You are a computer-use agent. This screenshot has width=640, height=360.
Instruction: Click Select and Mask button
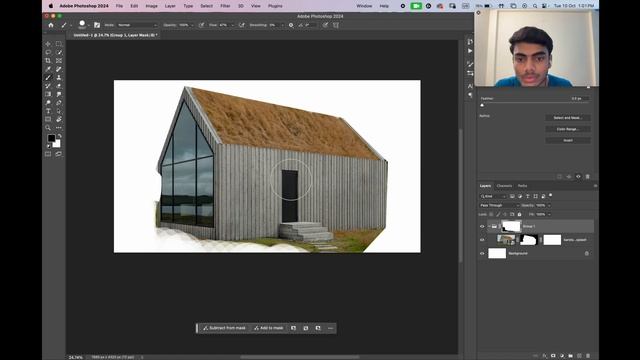568,118
